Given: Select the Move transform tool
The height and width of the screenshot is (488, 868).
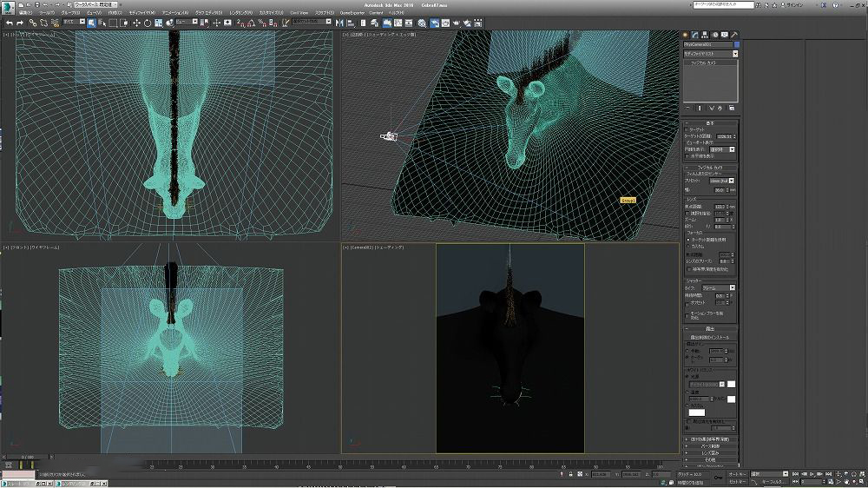Looking at the screenshot, I should pos(135,23).
